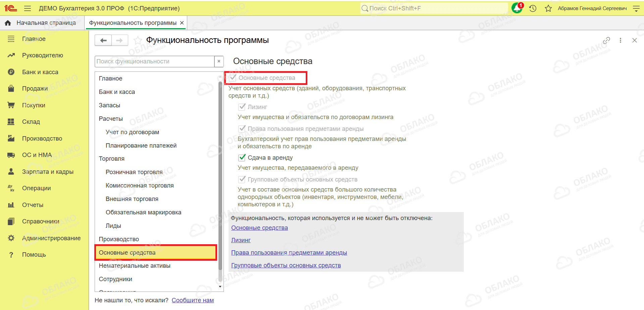The height and width of the screenshot is (310, 644).
Task: Click the Справочники books icon
Action: click(11, 221)
